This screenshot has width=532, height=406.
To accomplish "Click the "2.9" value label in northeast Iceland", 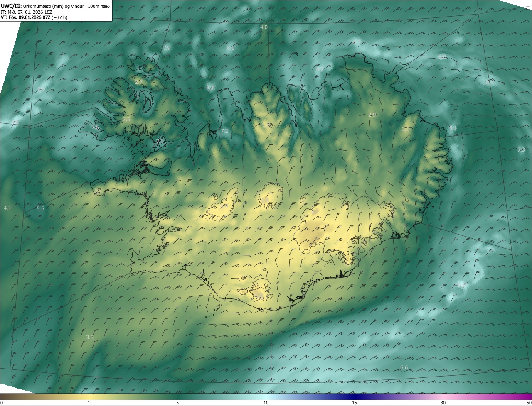I will [372, 115].
